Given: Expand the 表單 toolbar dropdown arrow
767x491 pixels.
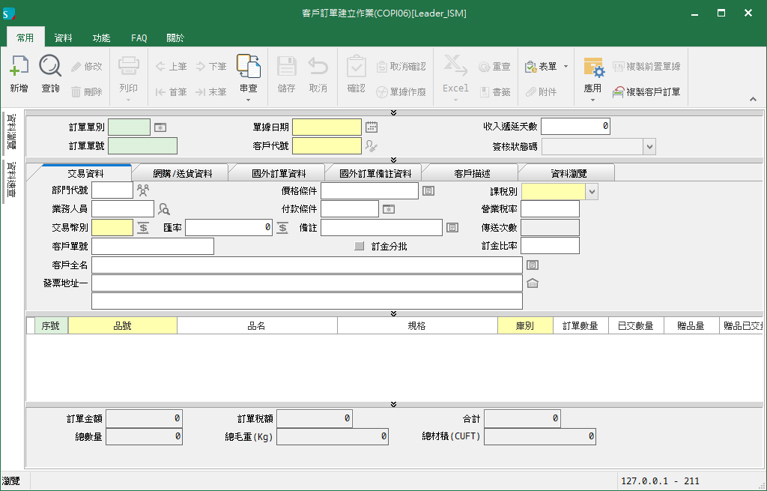Looking at the screenshot, I should point(566,67).
